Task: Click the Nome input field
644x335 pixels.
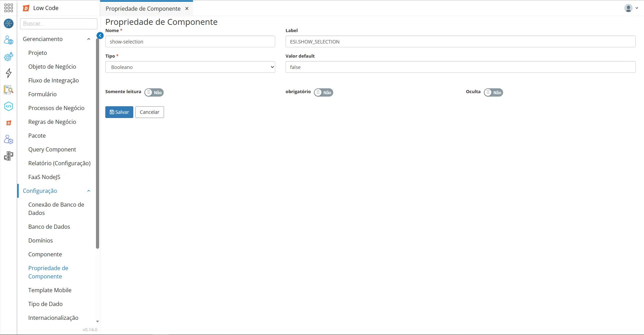Action: (x=190, y=41)
